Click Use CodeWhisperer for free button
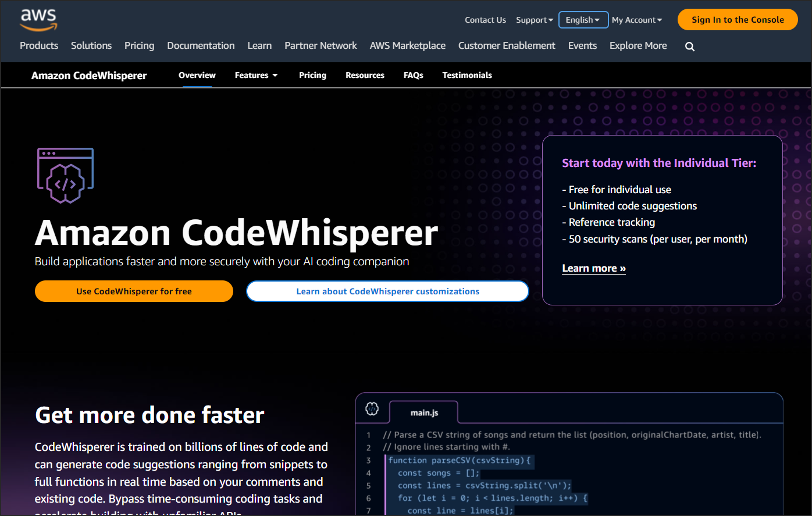Image resolution: width=812 pixels, height=516 pixels. pyautogui.click(x=134, y=291)
